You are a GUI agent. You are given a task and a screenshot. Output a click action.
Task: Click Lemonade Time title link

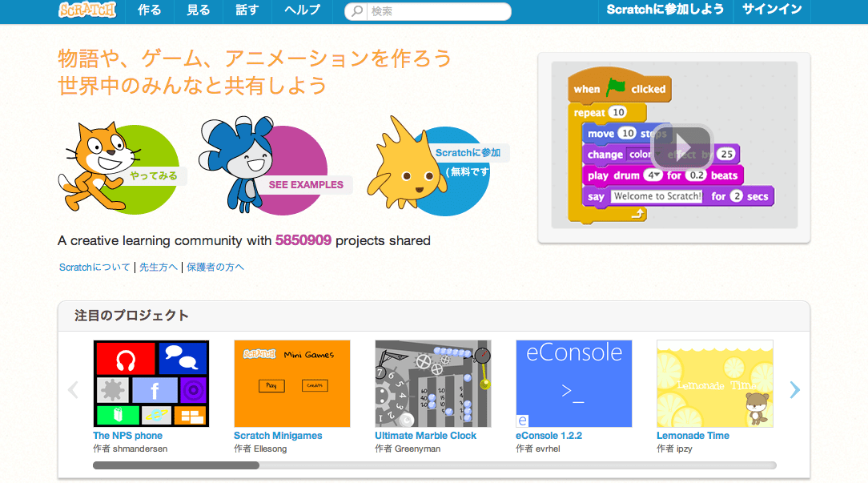point(693,436)
